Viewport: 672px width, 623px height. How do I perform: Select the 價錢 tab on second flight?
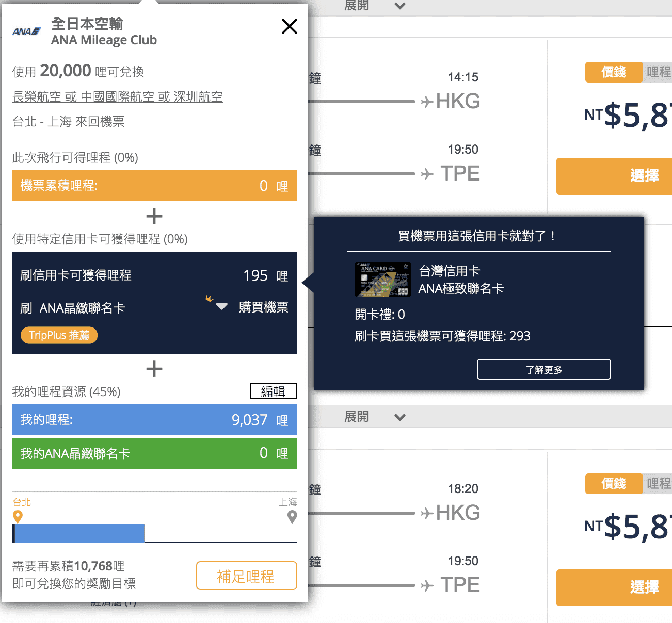[x=614, y=484]
